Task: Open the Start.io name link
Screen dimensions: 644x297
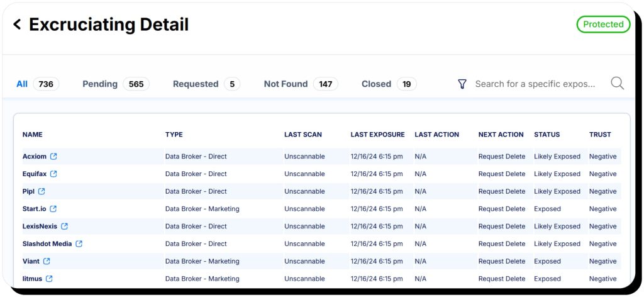Action: [35, 209]
